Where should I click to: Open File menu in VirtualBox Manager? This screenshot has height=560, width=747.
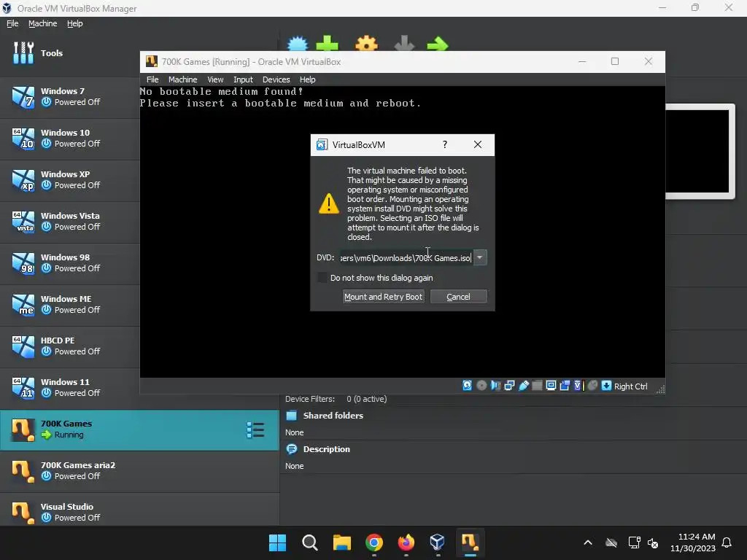(x=12, y=23)
